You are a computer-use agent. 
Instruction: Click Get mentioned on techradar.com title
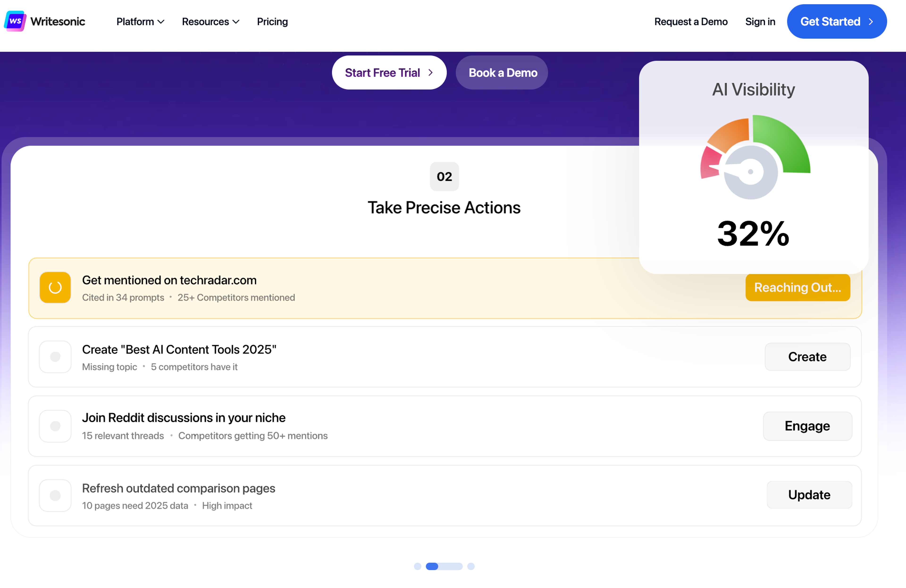169,281
